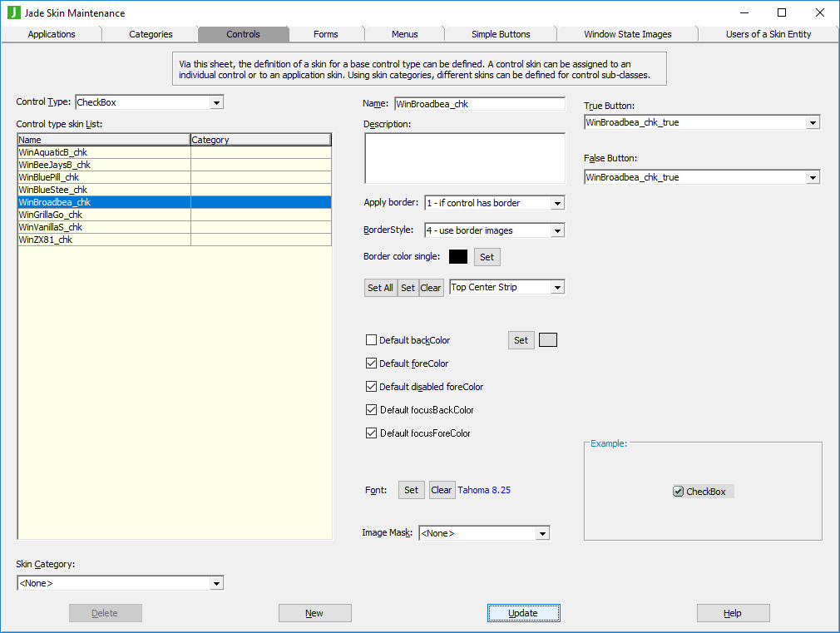Click the Jade application icon in title bar

(13, 12)
